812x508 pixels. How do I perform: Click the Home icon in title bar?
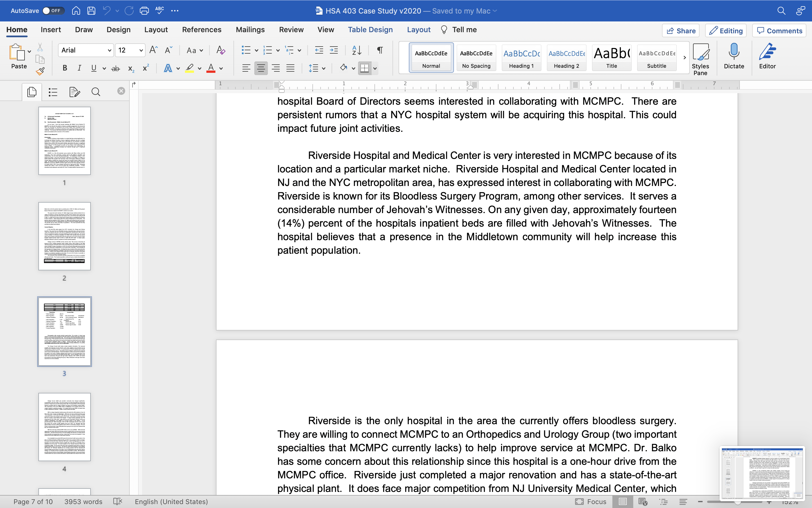pyautogui.click(x=76, y=11)
